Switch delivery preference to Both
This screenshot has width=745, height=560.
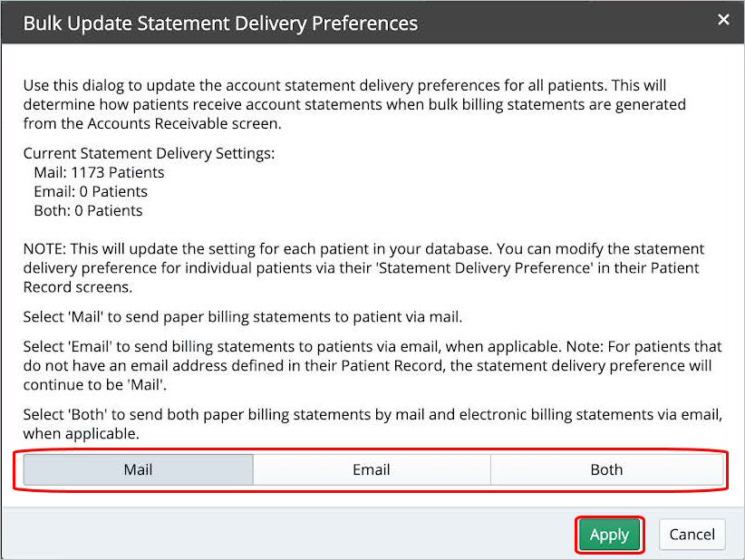click(606, 469)
